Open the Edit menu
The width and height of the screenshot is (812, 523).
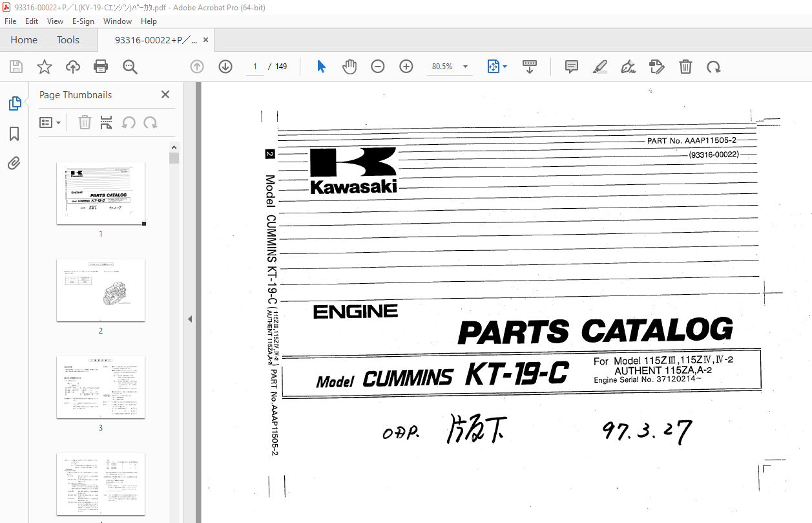point(32,21)
